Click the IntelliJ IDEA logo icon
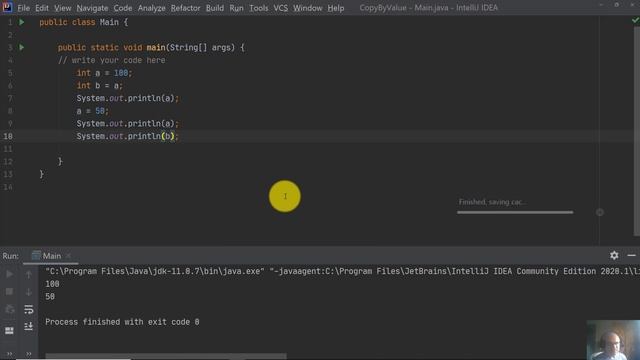Viewport: 640px width, 360px height. [x=7, y=7]
